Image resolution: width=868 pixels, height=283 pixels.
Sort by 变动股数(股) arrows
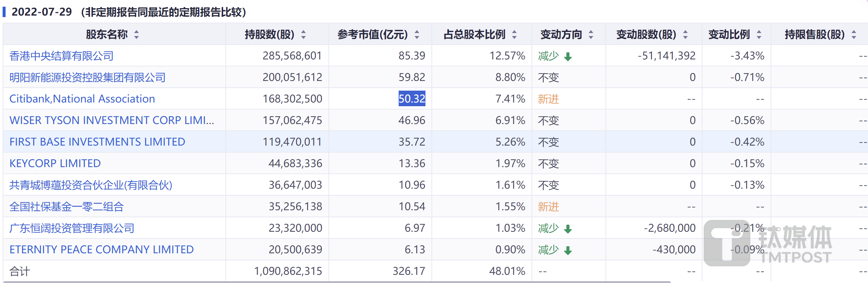pos(685,35)
